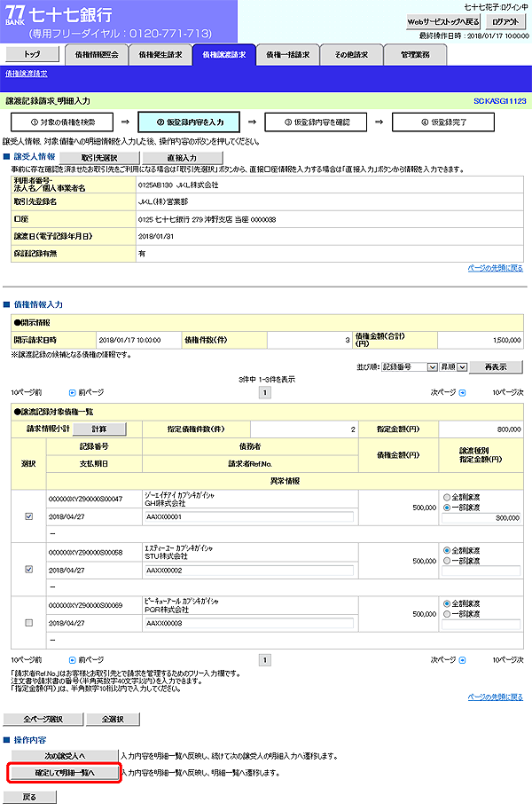
Task: Click step ③ 仮登録内容を確認
Action: [x=316, y=122]
